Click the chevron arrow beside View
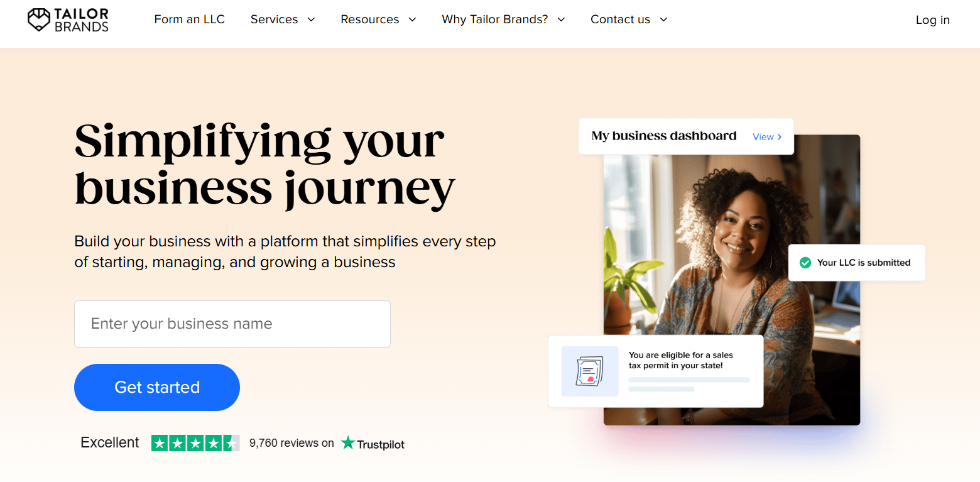 pos(780,137)
